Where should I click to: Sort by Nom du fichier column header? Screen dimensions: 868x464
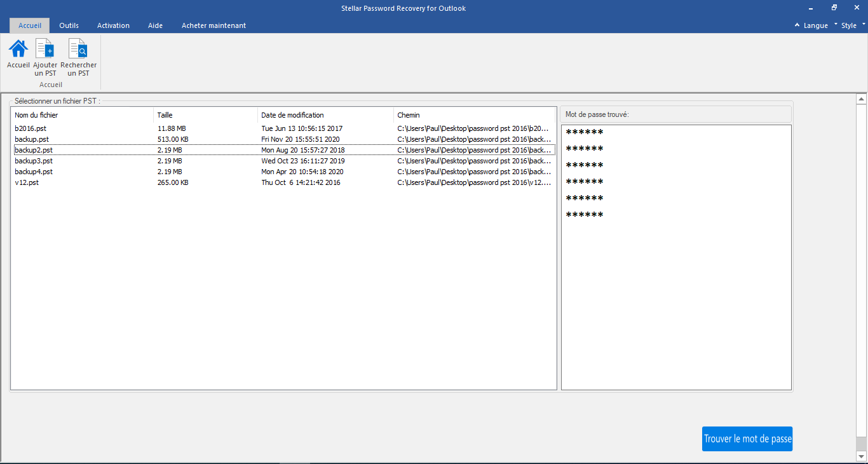tap(82, 115)
